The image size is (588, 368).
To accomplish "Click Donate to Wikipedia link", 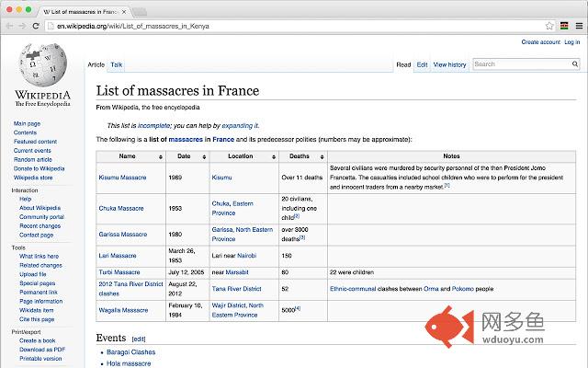I will tap(39, 168).
